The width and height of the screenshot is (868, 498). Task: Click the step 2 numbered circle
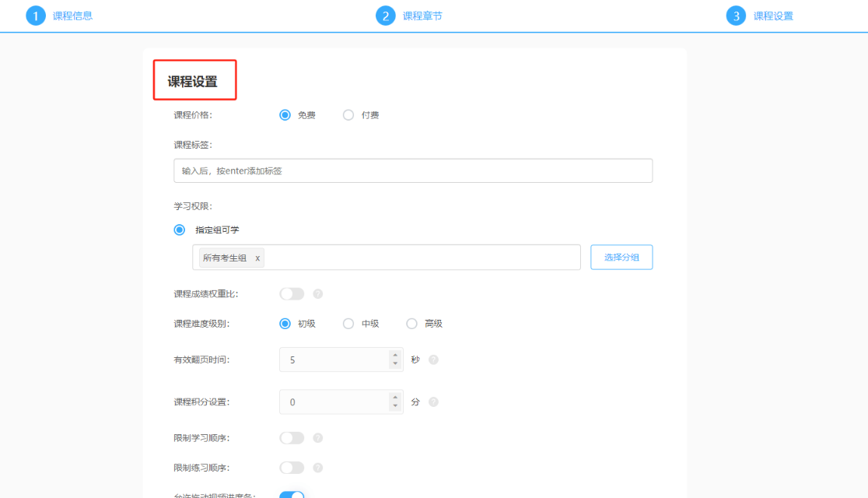point(386,15)
